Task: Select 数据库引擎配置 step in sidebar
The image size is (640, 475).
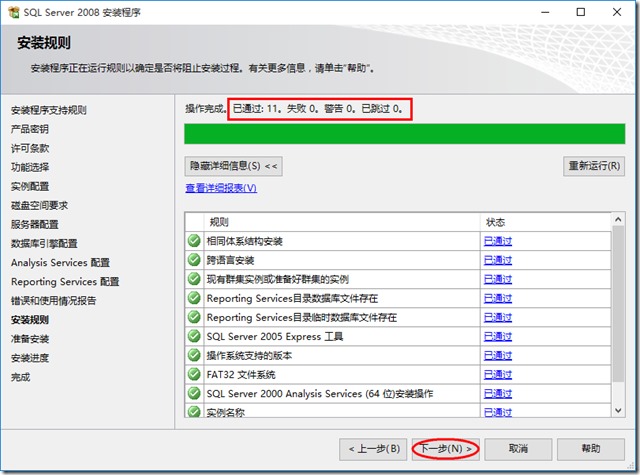Action: pyautogui.click(x=44, y=244)
